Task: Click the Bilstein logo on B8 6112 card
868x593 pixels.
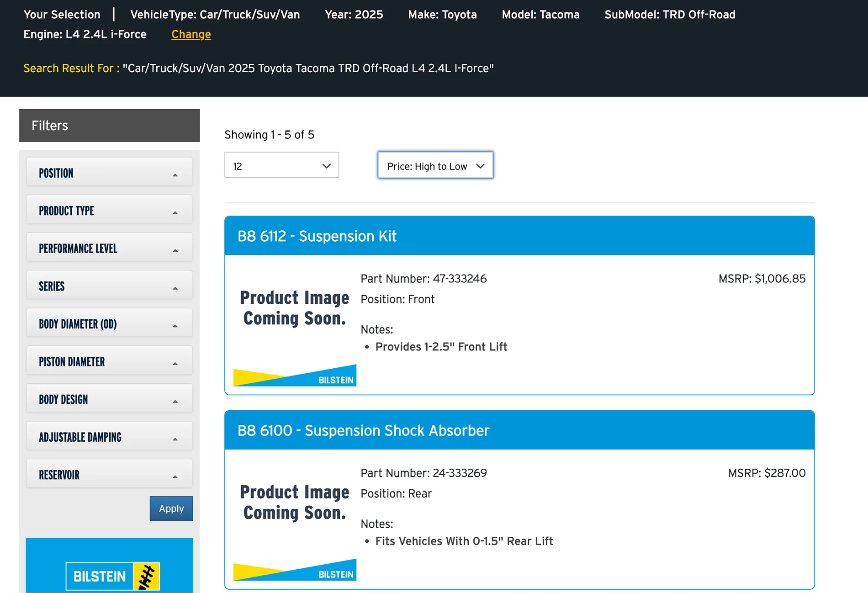Action: pyautogui.click(x=294, y=376)
